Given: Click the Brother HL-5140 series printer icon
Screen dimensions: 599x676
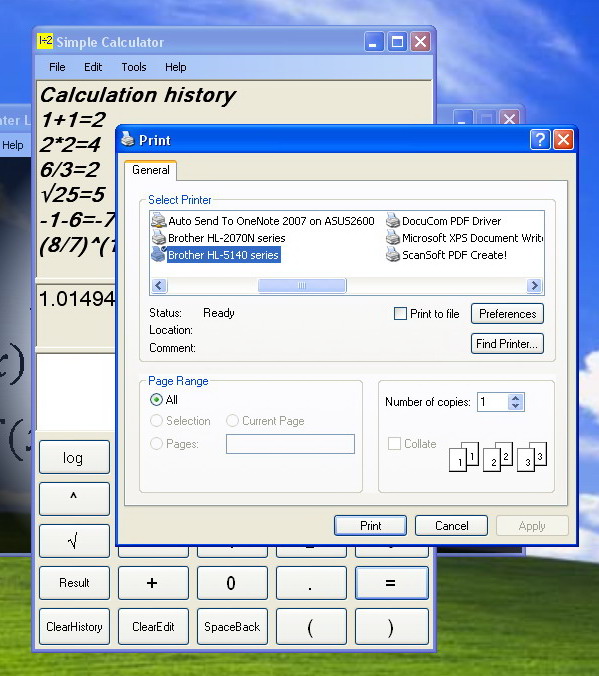Looking at the screenshot, I should tap(159, 254).
